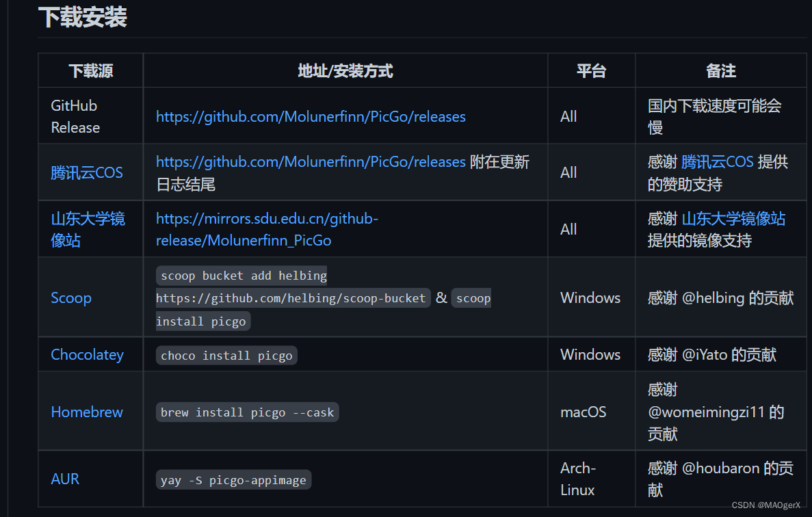Image resolution: width=812 pixels, height=517 pixels.
Task: Open the Chocolatey download source link
Action: (x=87, y=354)
